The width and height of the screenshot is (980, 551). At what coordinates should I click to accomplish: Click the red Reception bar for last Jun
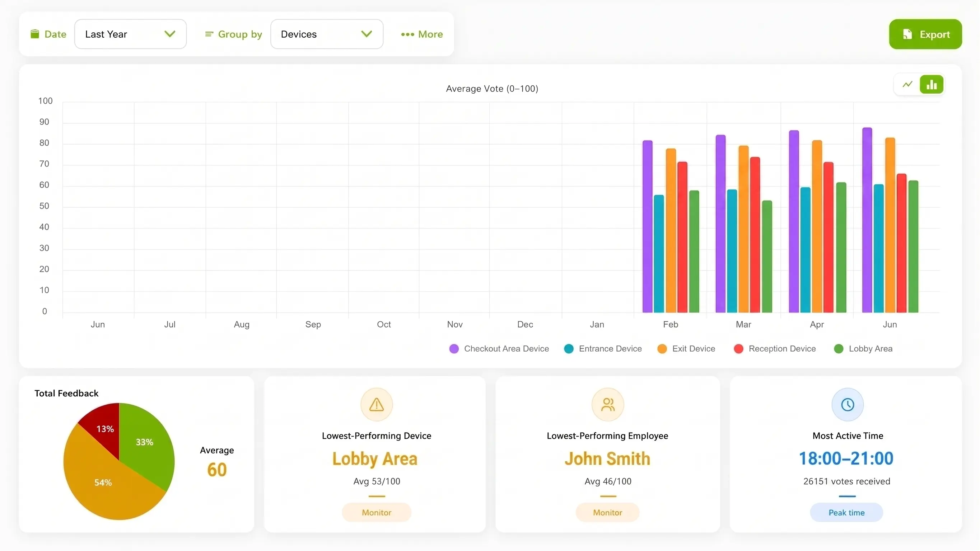pyautogui.click(x=902, y=243)
